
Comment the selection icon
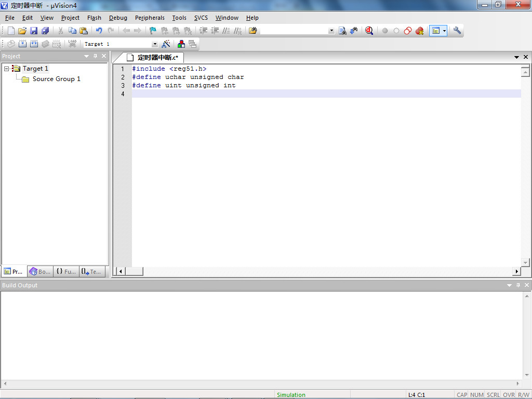[x=226, y=31]
